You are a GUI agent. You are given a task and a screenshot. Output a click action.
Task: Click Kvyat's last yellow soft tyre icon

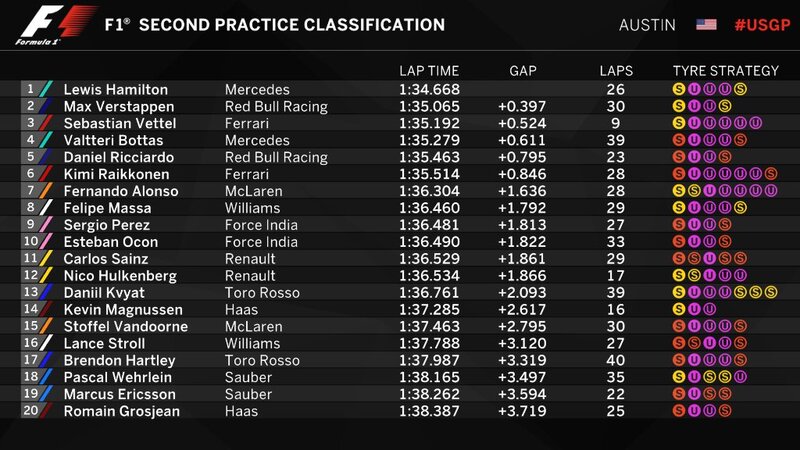[771, 292]
